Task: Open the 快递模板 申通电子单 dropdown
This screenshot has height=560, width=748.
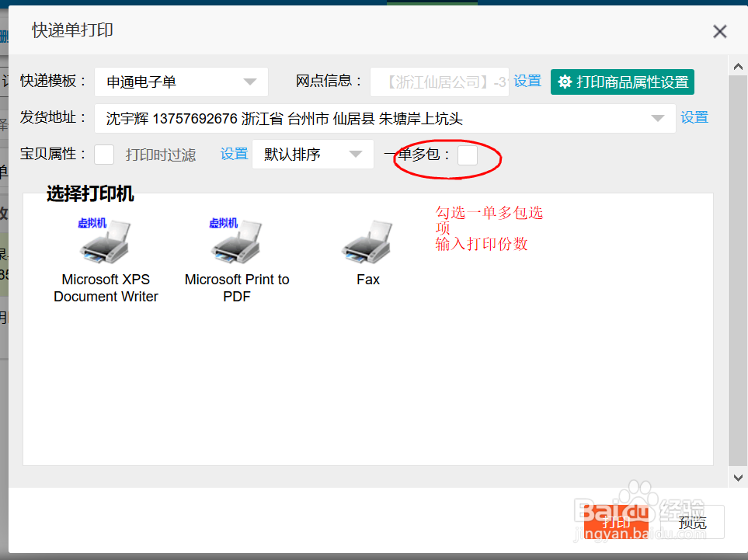Action: 181,82
